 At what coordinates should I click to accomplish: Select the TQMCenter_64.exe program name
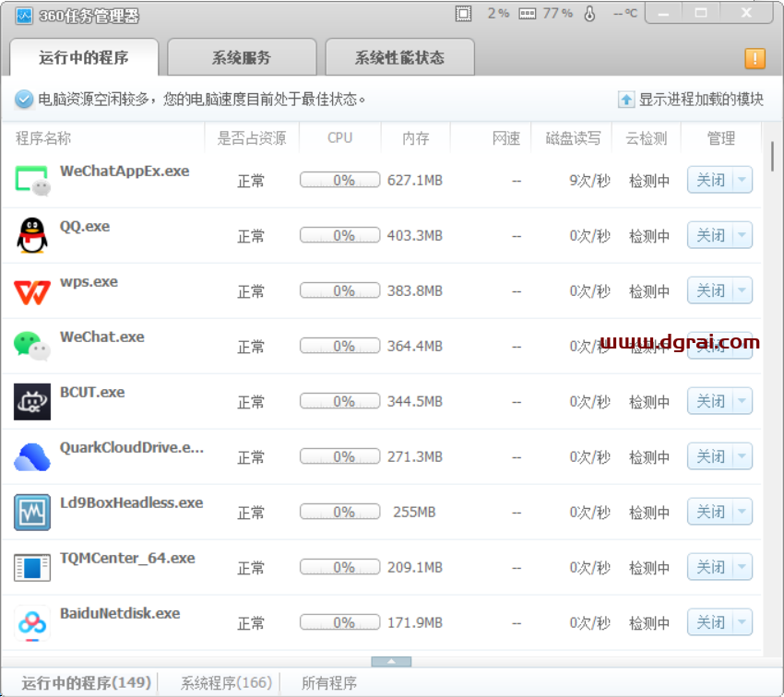(x=127, y=558)
